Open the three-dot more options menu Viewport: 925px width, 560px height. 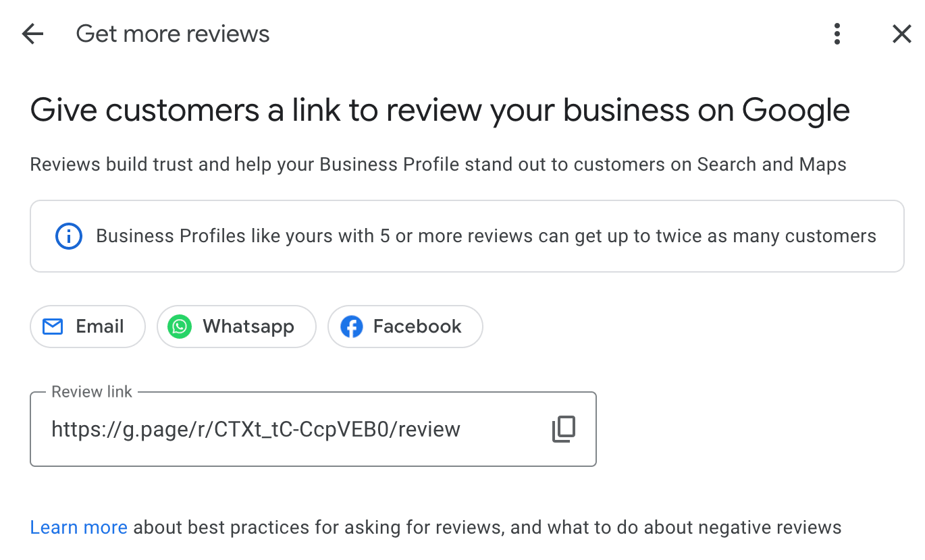(837, 34)
